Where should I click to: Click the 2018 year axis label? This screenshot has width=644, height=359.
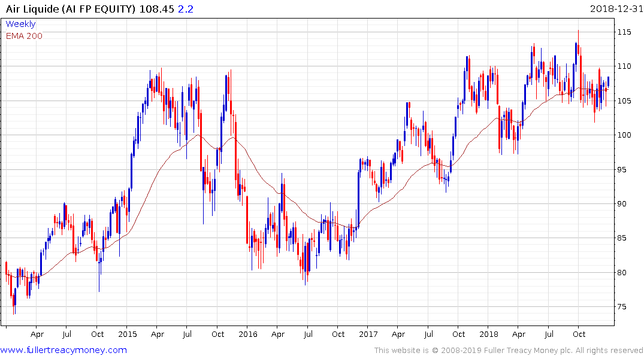[489, 334]
